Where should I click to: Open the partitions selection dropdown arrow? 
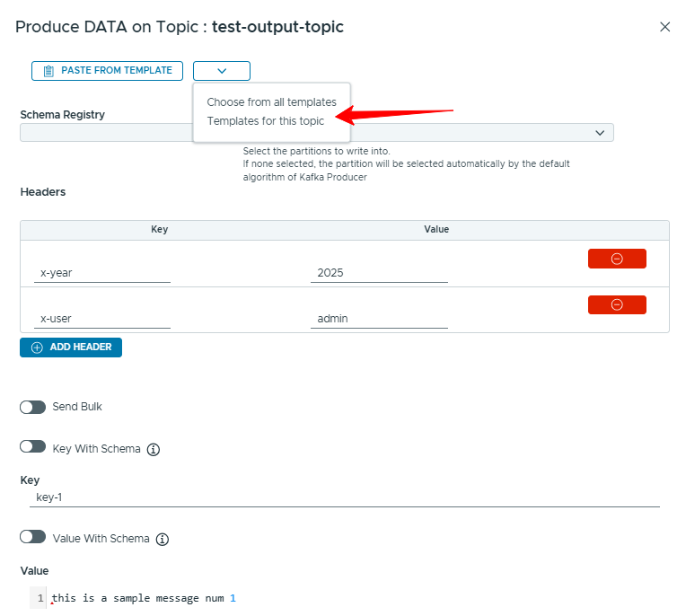click(x=600, y=133)
